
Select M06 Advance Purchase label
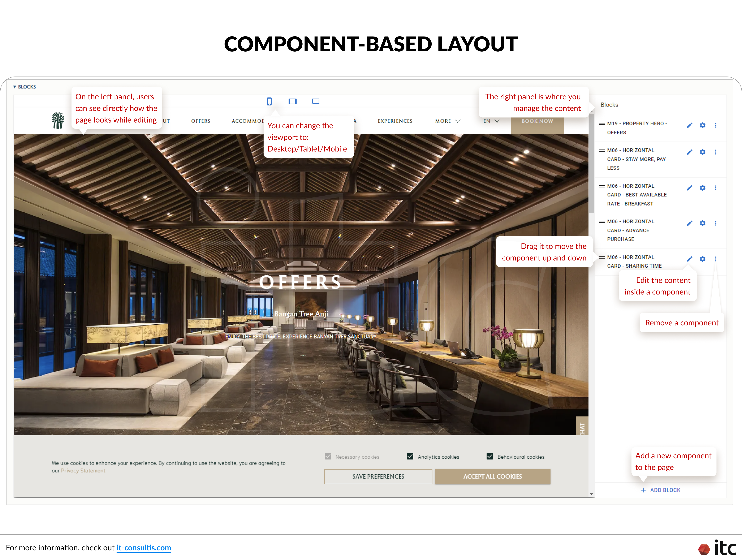click(631, 231)
